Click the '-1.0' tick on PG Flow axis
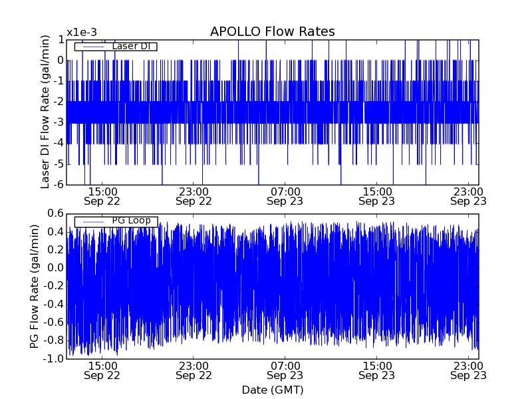The image size is (532, 399). click(53, 358)
